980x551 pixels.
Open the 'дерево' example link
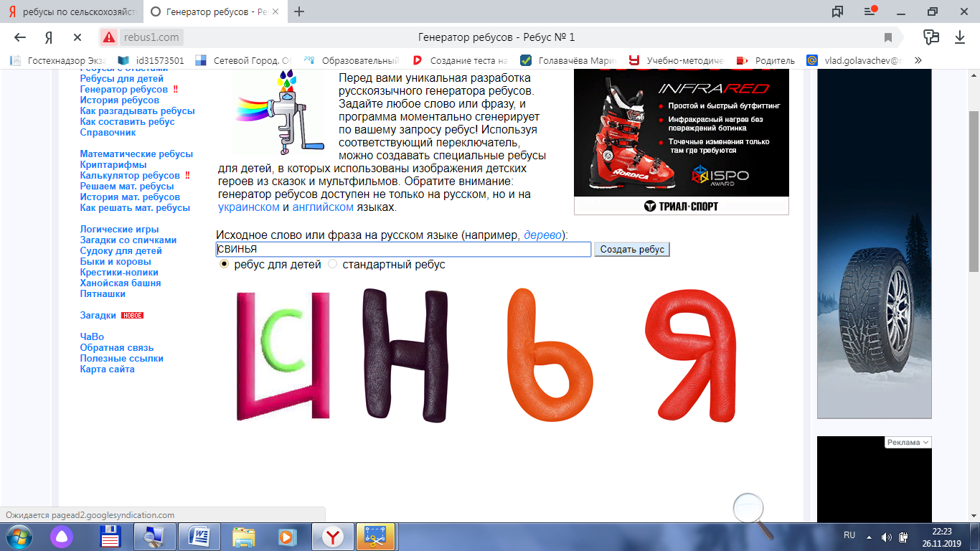pos(543,235)
